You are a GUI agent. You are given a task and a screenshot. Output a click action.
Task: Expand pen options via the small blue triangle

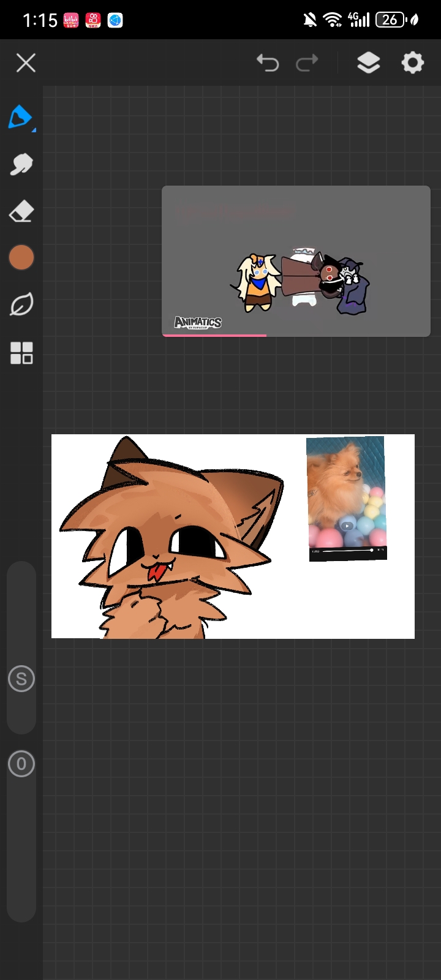pyautogui.click(x=34, y=130)
